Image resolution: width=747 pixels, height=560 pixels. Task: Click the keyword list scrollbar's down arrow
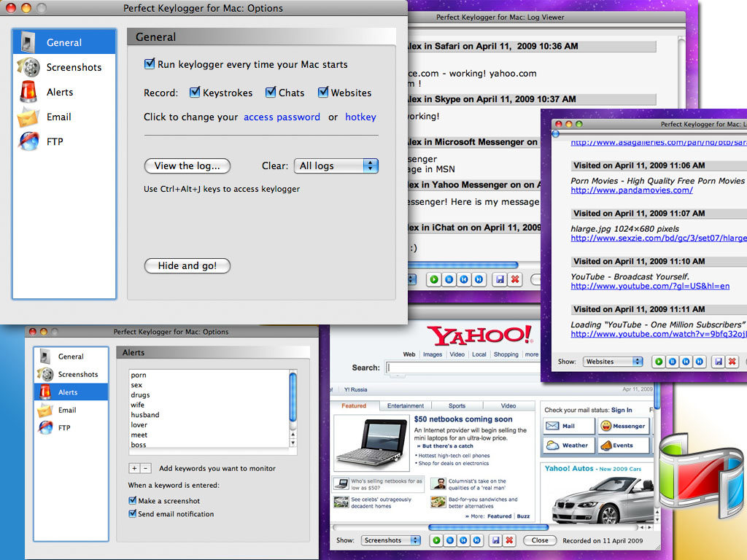(x=293, y=443)
